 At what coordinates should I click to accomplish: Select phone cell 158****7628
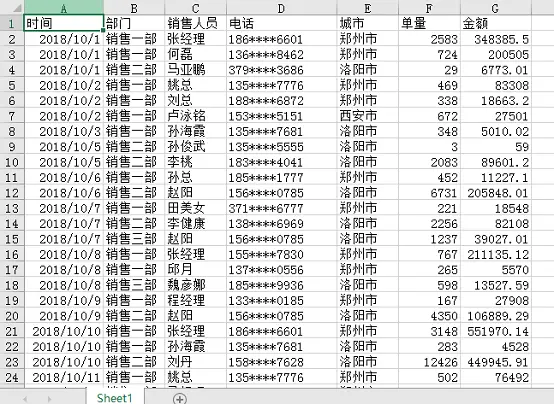(282, 362)
